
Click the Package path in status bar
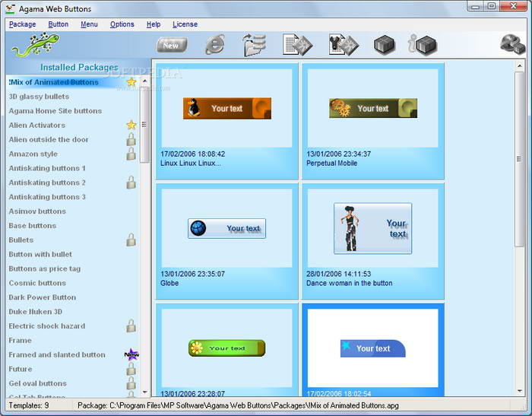[x=238, y=405]
